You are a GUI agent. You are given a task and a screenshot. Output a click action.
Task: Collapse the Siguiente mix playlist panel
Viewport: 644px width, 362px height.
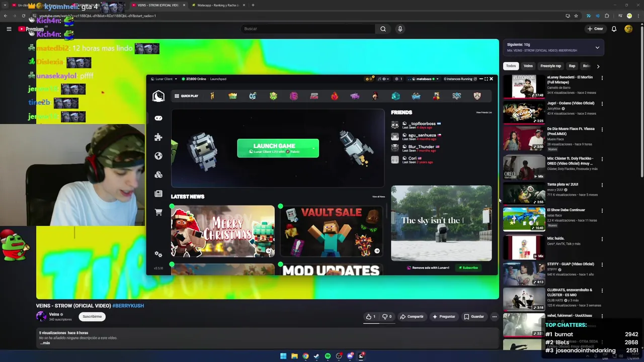[597, 48]
